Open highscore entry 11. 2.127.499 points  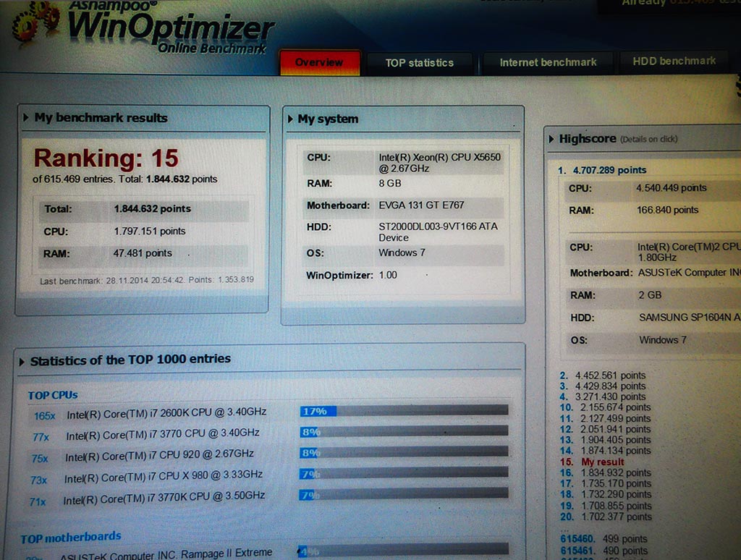(606, 418)
